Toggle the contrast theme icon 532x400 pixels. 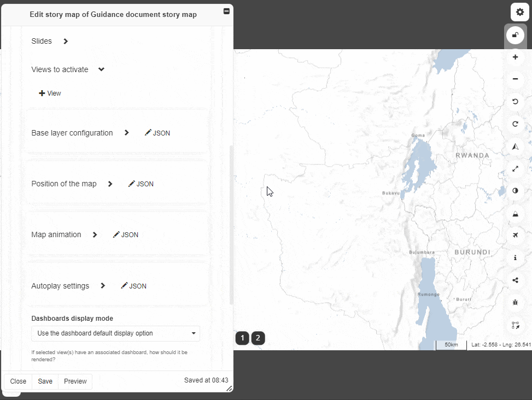pyautogui.click(x=515, y=191)
